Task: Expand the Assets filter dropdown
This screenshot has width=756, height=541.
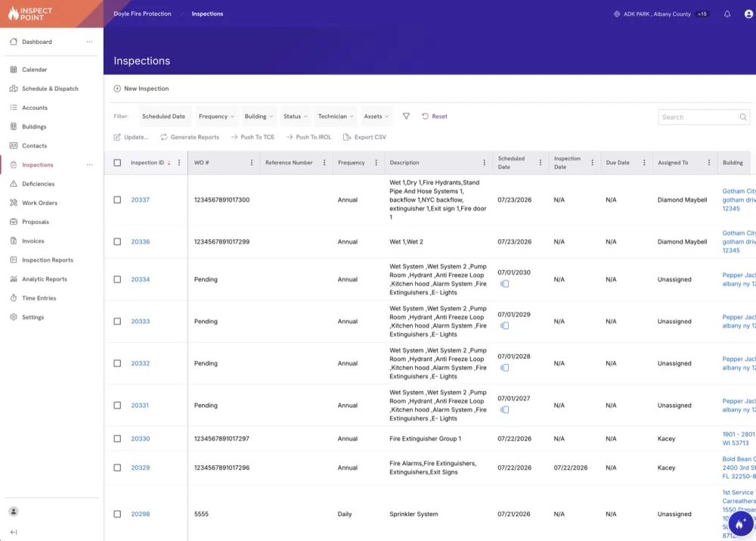Action: (x=376, y=117)
